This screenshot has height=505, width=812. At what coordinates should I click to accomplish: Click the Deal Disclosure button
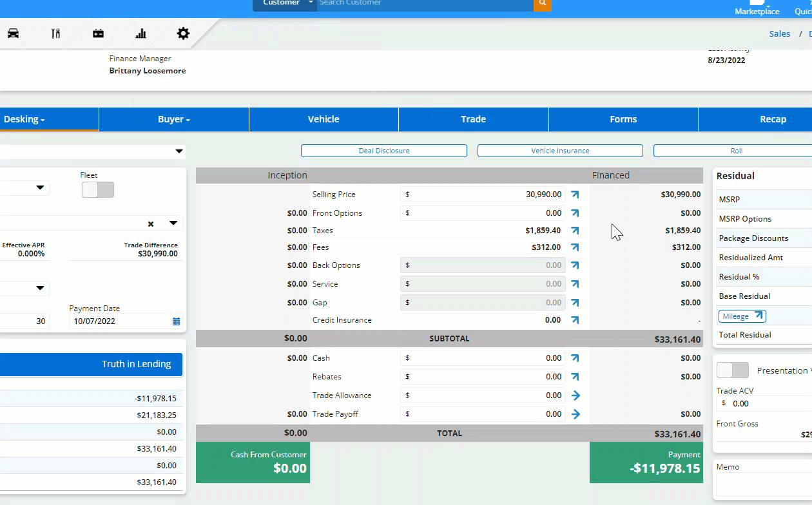[x=384, y=151]
